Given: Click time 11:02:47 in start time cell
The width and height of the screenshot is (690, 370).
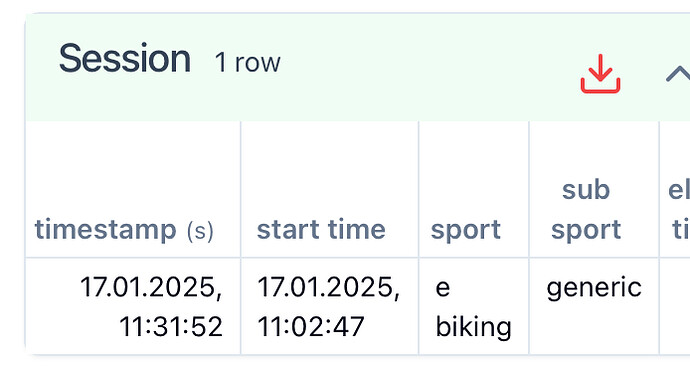Looking at the screenshot, I should [x=311, y=326].
